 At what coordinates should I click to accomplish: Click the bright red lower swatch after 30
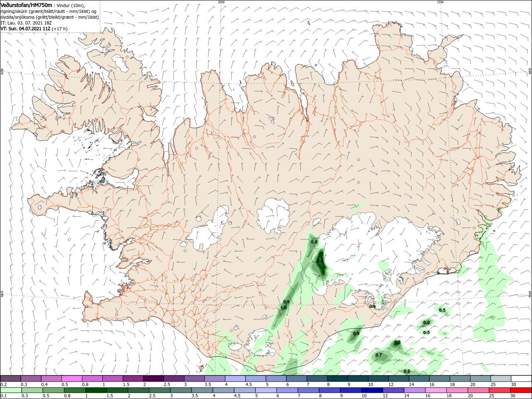click(521, 391)
